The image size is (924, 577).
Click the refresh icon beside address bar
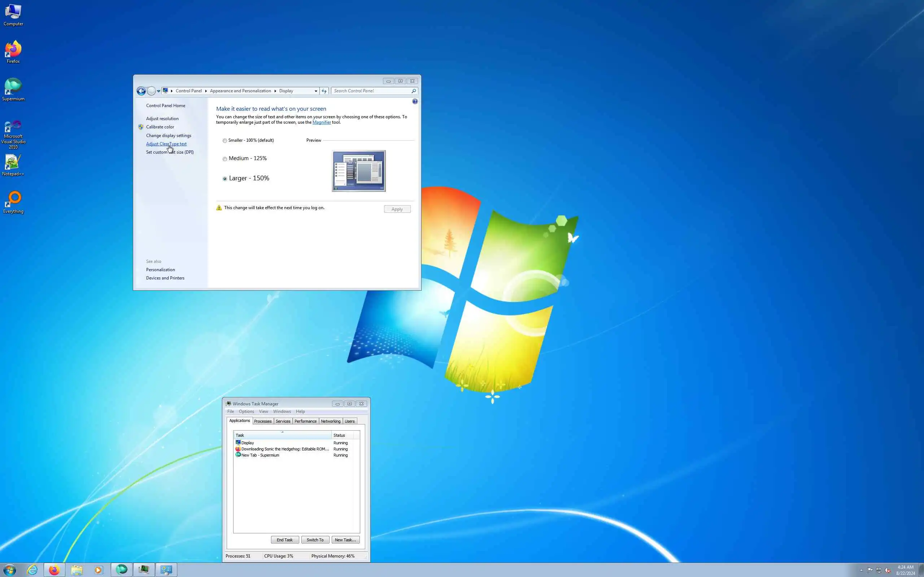coord(324,91)
